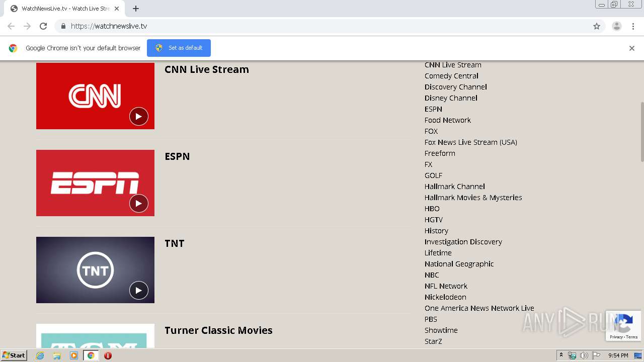Viewport: 644px width, 362px height.
Task: Select CNN Live Stream in sidebar list
Action: 453,65
